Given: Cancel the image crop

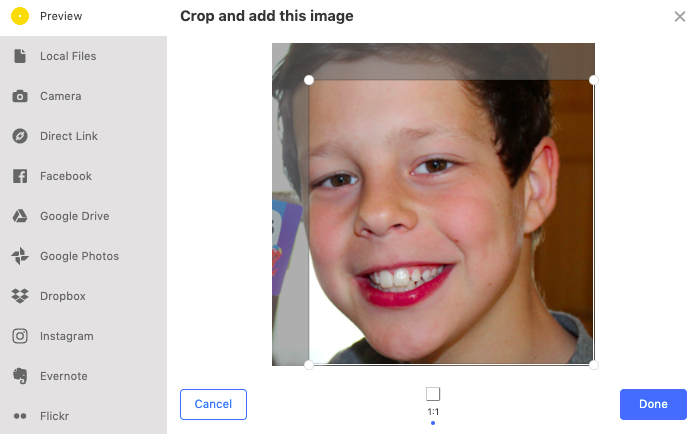Looking at the screenshot, I should click(213, 404).
